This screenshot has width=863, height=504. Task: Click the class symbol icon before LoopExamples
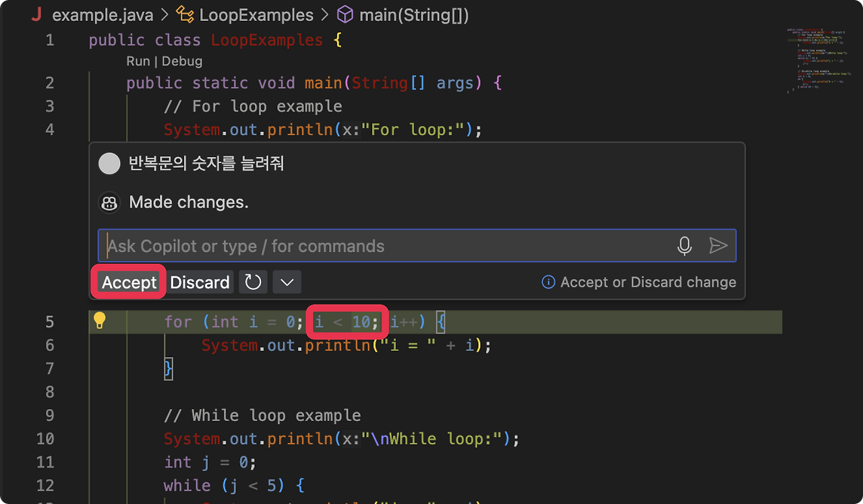pyautogui.click(x=184, y=14)
